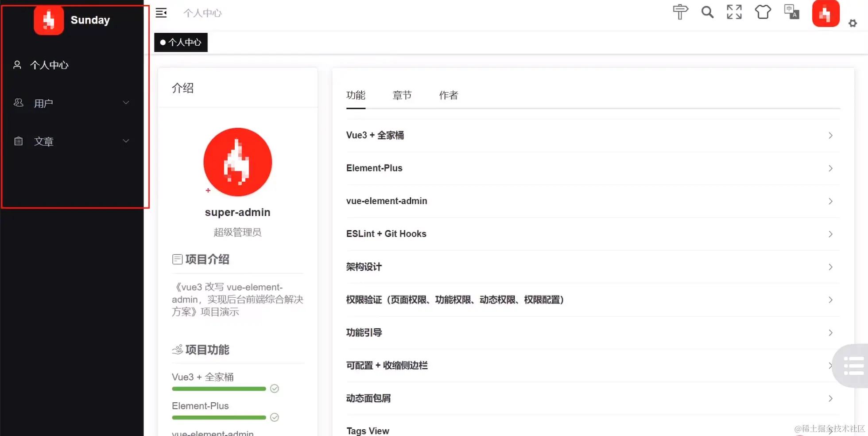The width and height of the screenshot is (868, 436).
Task: Click the 架构设计 collapse title
Action: pyautogui.click(x=364, y=267)
